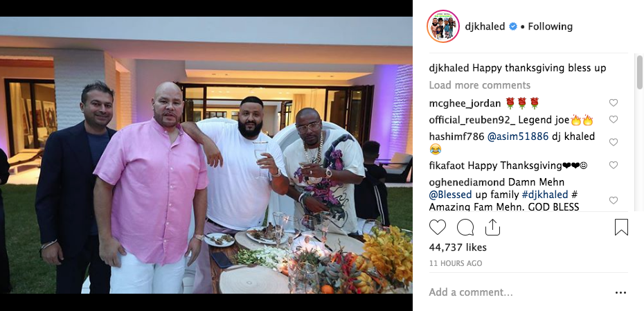Open the three-dot more options menu
The height and width of the screenshot is (311, 644).
(x=621, y=292)
